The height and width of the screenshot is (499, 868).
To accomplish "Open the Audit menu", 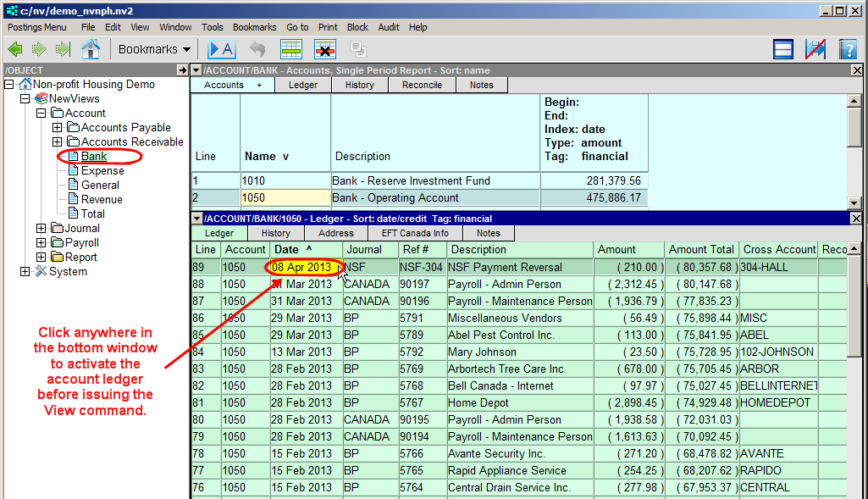I will 389,27.
